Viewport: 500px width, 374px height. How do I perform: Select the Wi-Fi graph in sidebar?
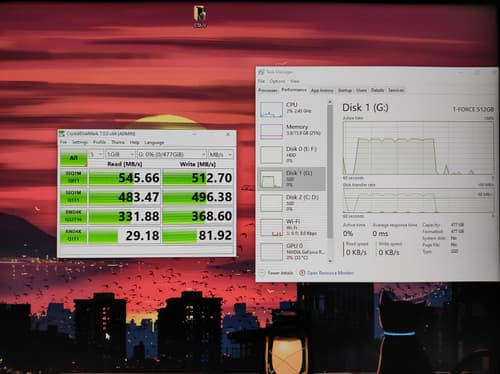pyautogui.click(x=271, y=228)
